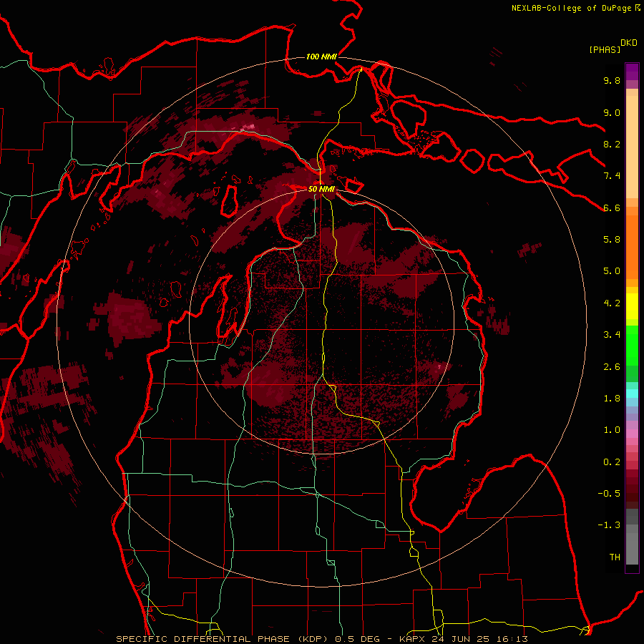644x644 pixels.
Task: Click the 9.8 value on the color scale
Action: pyautogui.click(x=612, y=80)
